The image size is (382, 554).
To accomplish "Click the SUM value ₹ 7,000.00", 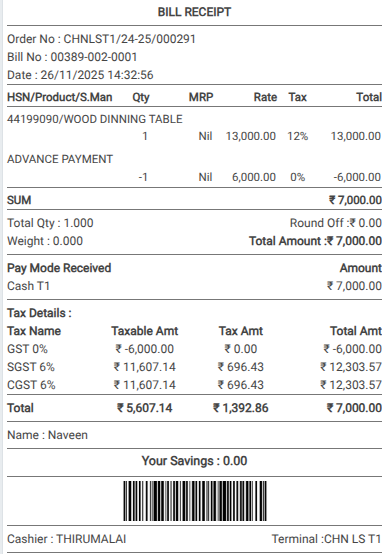I will tap(355, 200).
